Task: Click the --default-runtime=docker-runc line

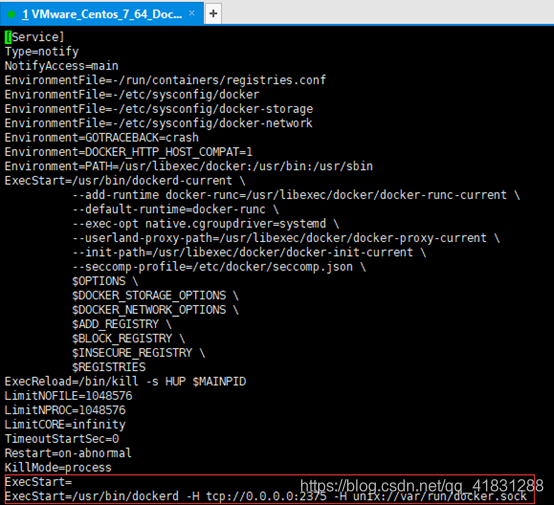Action: [x=176, y=209]
